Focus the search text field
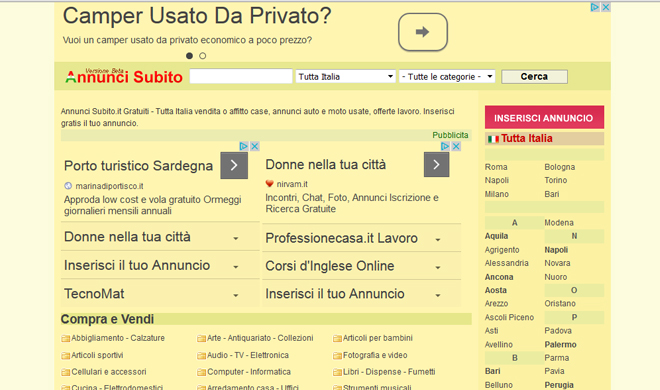 pyautogui.click(x=241, y=76)
